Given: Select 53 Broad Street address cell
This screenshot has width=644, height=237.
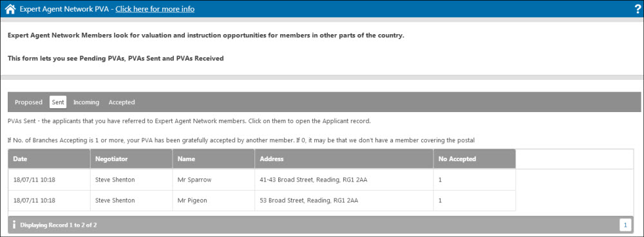Looking at the screenshot, I should 344,201.
